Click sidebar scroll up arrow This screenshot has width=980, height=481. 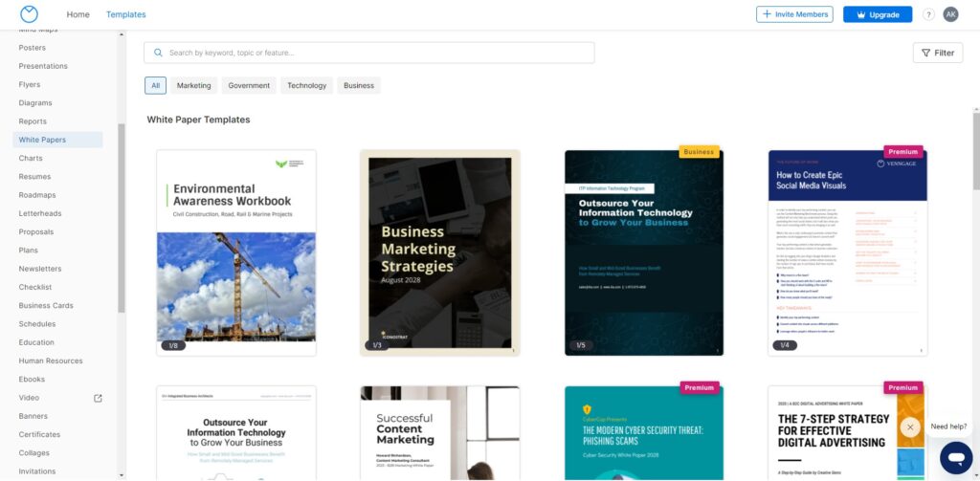pyautogui.click(x=122, y=34)
